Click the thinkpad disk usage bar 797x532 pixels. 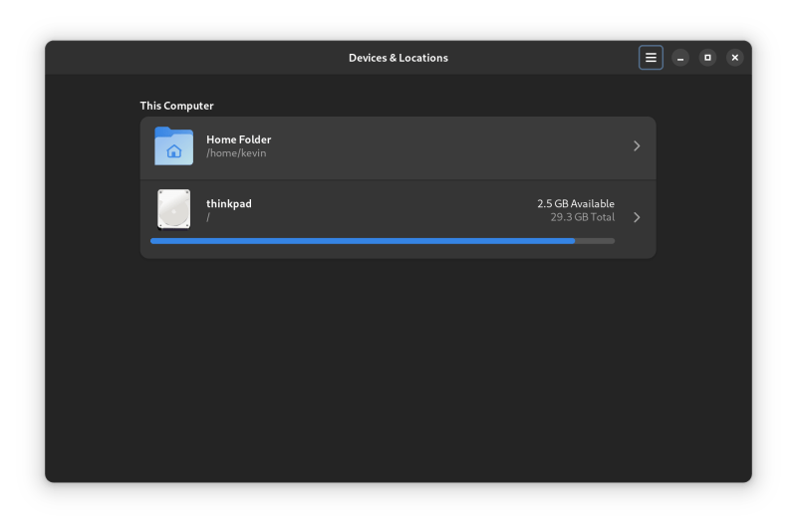[x=383, y=241]
